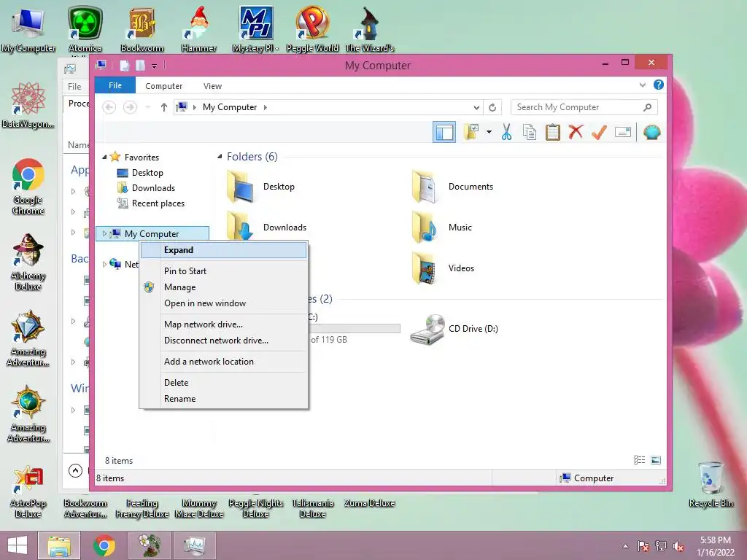Expand the Network node arrow in navigation pane
The width and height of the screenshot is (747, 560).
point(104,264)
